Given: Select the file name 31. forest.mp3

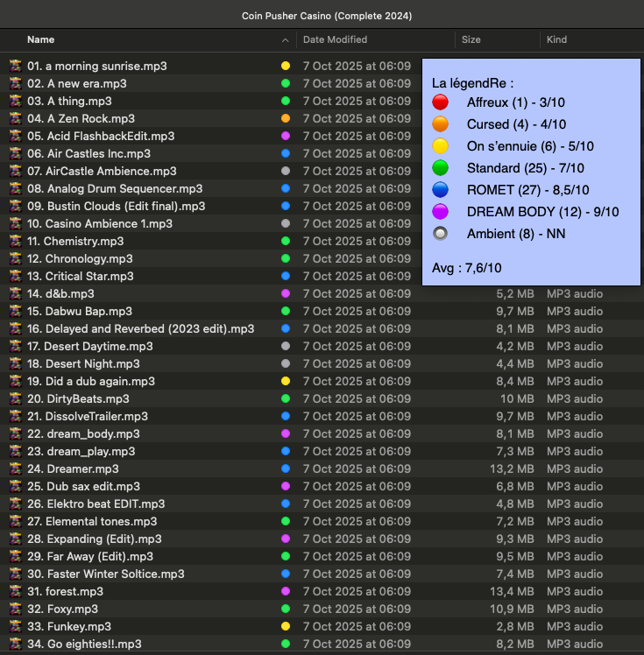Looking at the screenshot, I should point(65,592).
